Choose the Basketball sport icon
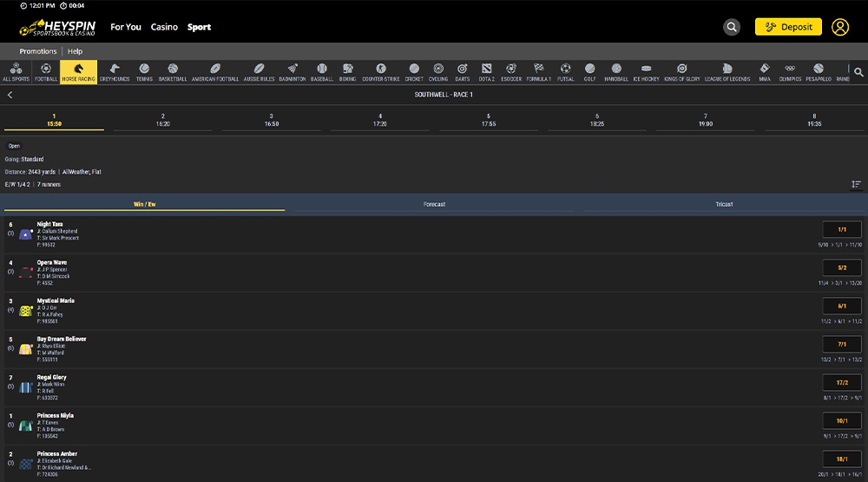 (x=173, y=72)
